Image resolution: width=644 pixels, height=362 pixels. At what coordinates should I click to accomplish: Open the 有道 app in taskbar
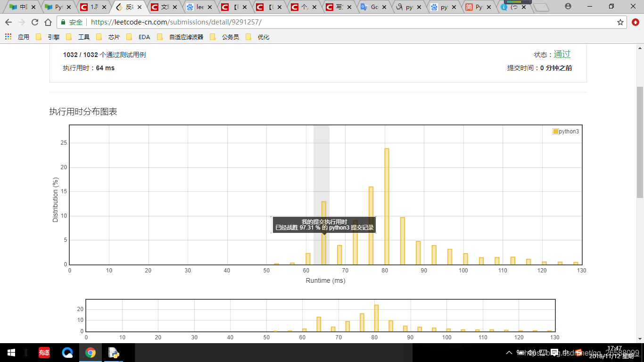coord(44,353)
